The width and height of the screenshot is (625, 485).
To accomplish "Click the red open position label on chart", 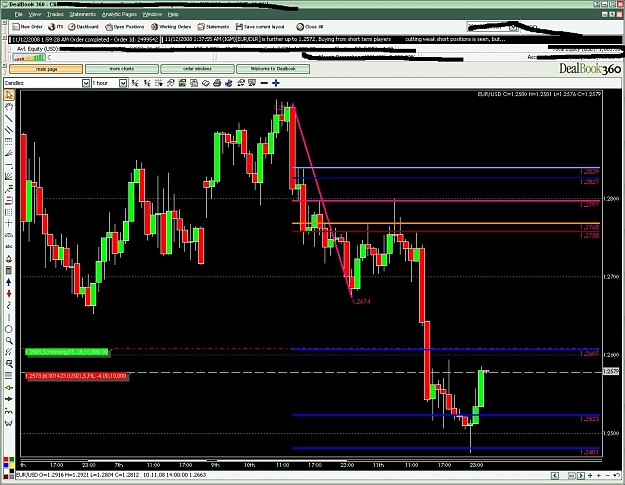I will point(76,376).
